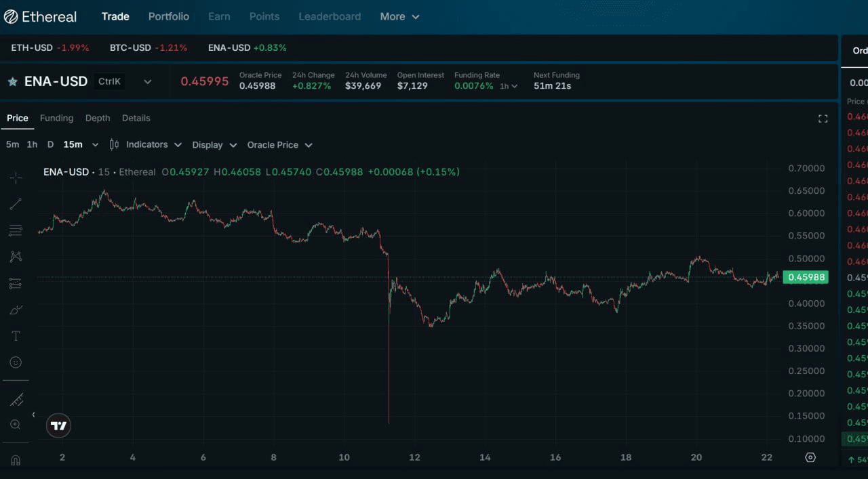Click the BTC-USD ticker link
This screenshot has height=479, width=868.
click(130, 48)
